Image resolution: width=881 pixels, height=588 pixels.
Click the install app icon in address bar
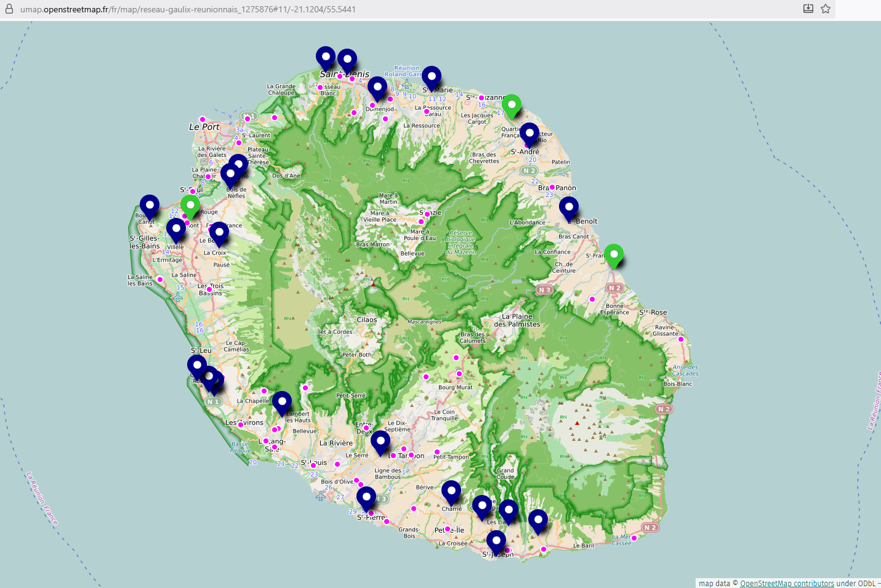click(x=808, y=9)
